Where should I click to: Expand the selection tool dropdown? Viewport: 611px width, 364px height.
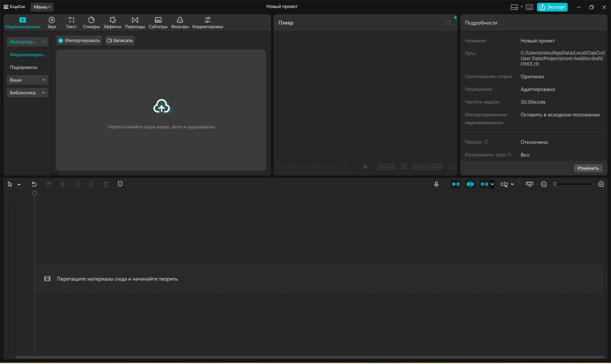tap(19, 184)
